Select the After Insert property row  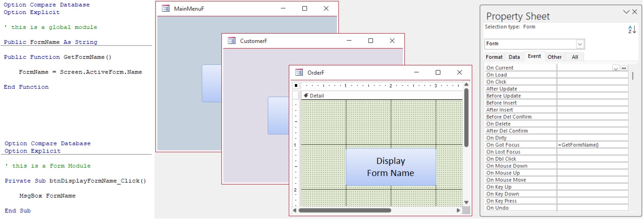556,110
